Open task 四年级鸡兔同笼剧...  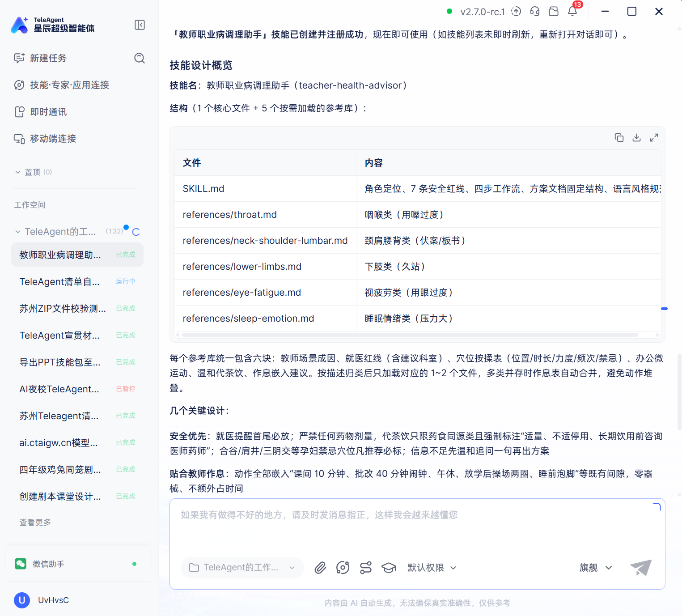(x=77, y=469)
